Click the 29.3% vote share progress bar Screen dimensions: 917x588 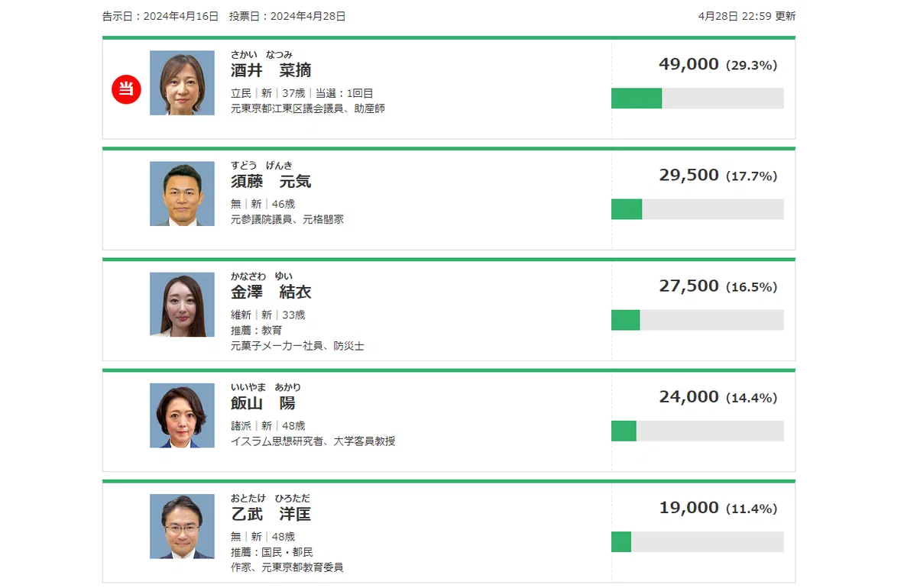tap(698, 99)
